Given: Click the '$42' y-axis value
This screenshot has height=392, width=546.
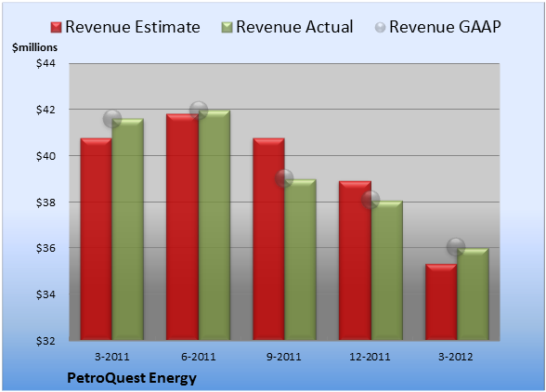Looking at the screenshot, I should (45, 110).
